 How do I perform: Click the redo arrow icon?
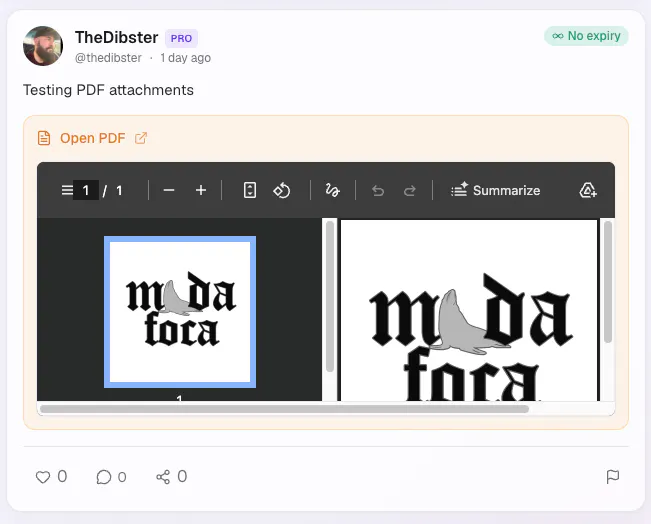coord(410,191)
